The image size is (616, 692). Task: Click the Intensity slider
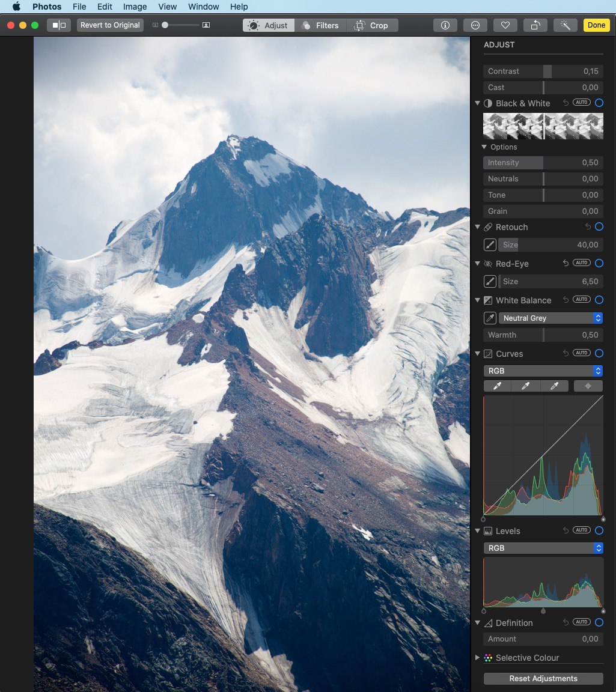[x=543, y=162]
